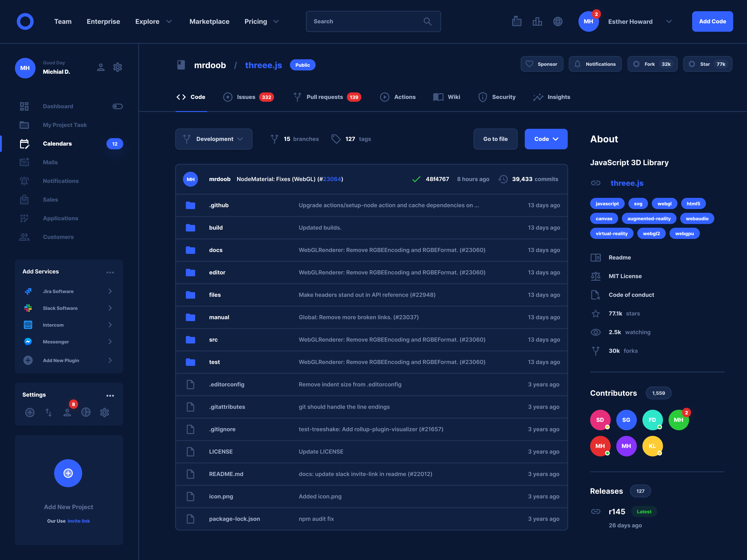Viewport: 747px width, 560px height.
Task: Open the gear icon beside Michial D.
Action: (x=117, y=67)
